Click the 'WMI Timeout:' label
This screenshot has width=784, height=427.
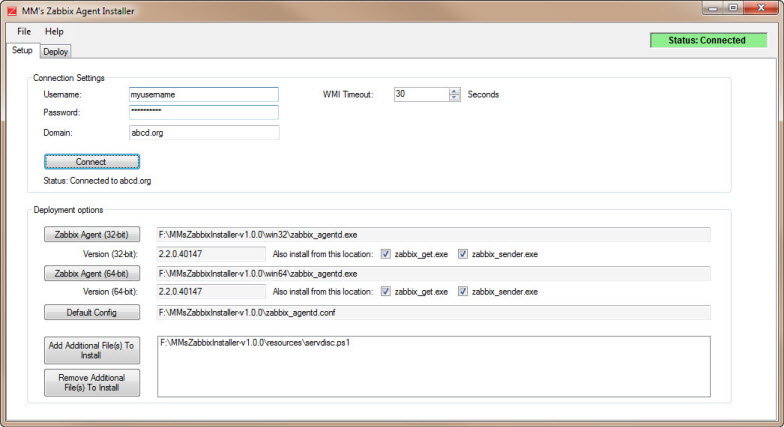click(348, 94)
